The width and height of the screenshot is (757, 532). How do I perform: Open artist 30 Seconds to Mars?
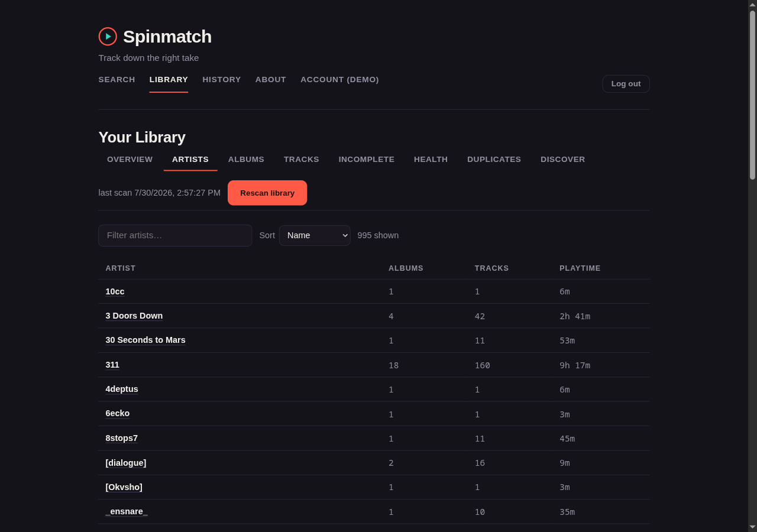pyautogui.click(x=145, y=340)
